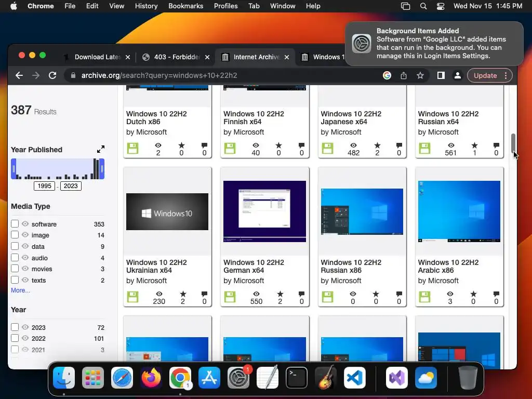Open System Settings in the Dock
This screenshot has height=399, width=532.
point(238,378)
